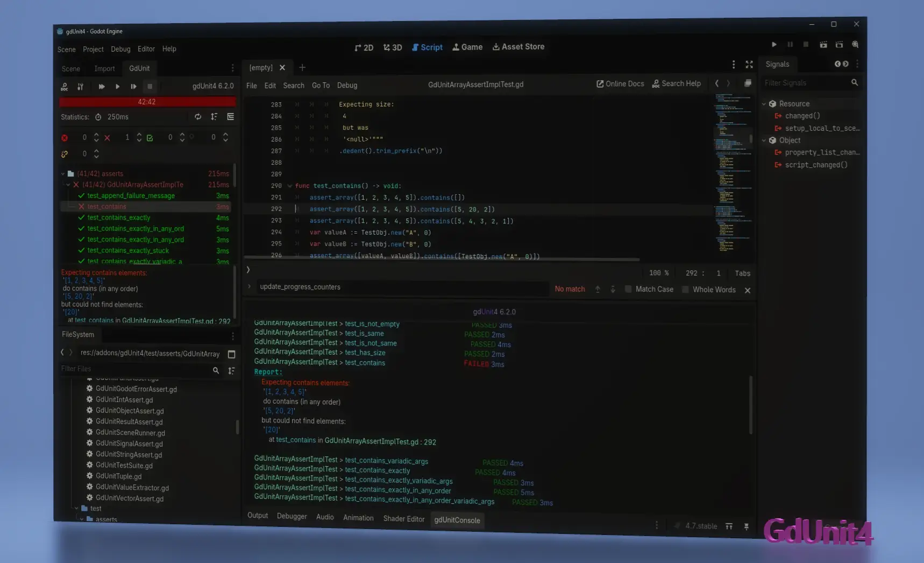Viewport: 924px width, 563px height.
Task: Switch to the 2D workspace
Action: point(364,47)
